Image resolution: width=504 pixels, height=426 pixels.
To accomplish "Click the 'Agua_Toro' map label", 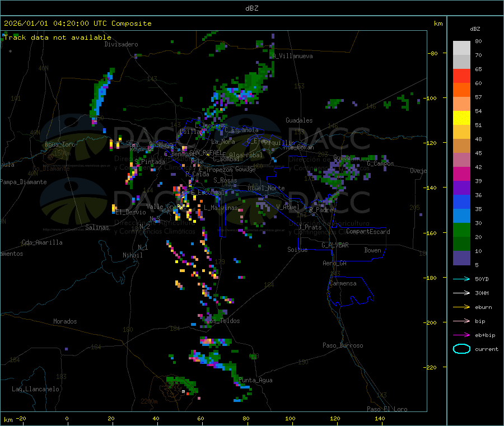I will pyautogui.click(x=60, y=144).
